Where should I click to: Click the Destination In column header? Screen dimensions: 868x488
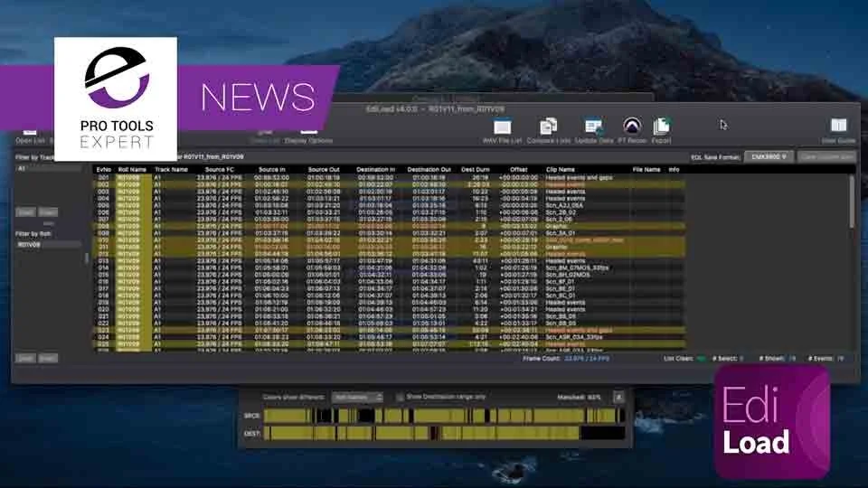click(x=376, y=169)
